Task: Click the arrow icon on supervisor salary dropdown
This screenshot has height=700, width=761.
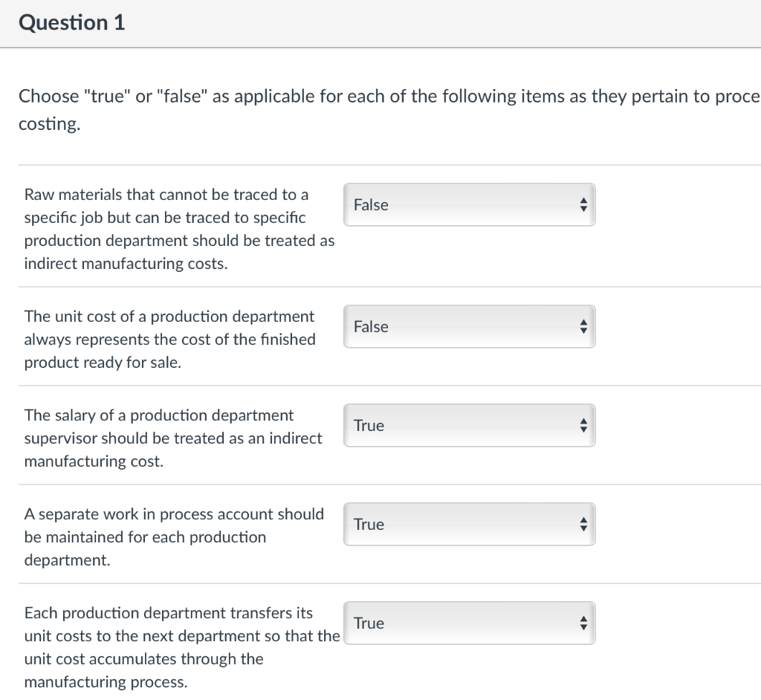Action: click(x=584, y=425)
